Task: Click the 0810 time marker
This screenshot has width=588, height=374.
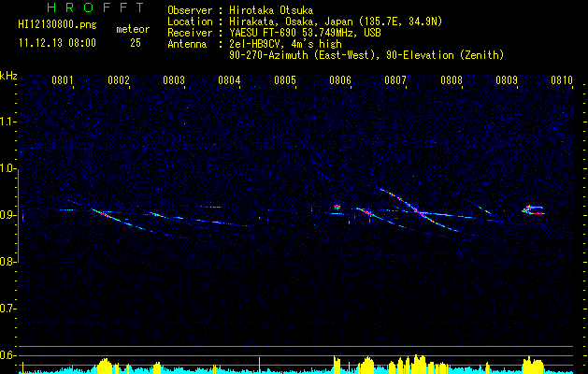Action: [562, 80]
